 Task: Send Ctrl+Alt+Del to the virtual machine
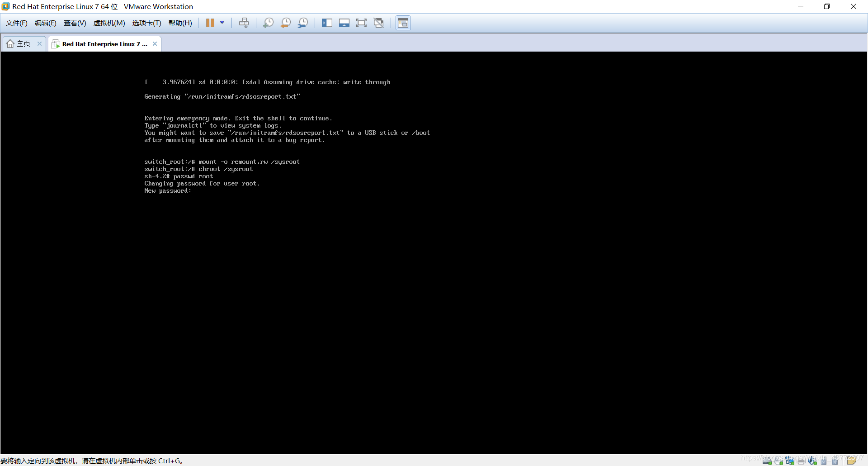point(244,23)
